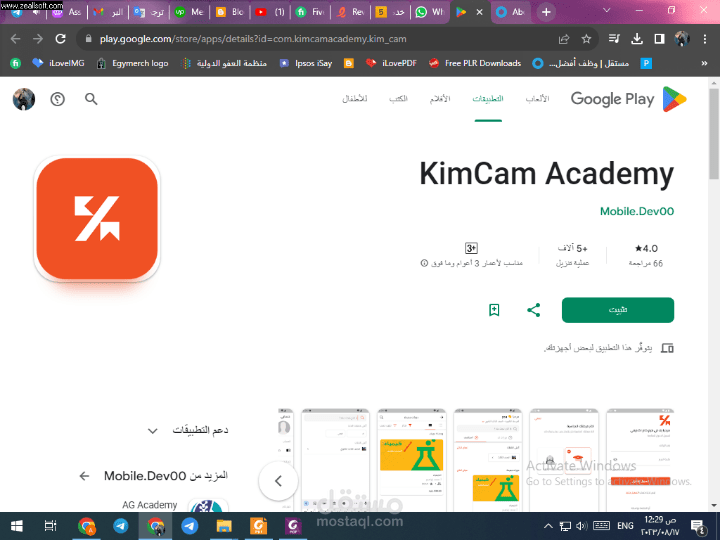Open the iLoveIMG bookmark
This screenshot has width=720, height=540.
(x=58, y=63)
